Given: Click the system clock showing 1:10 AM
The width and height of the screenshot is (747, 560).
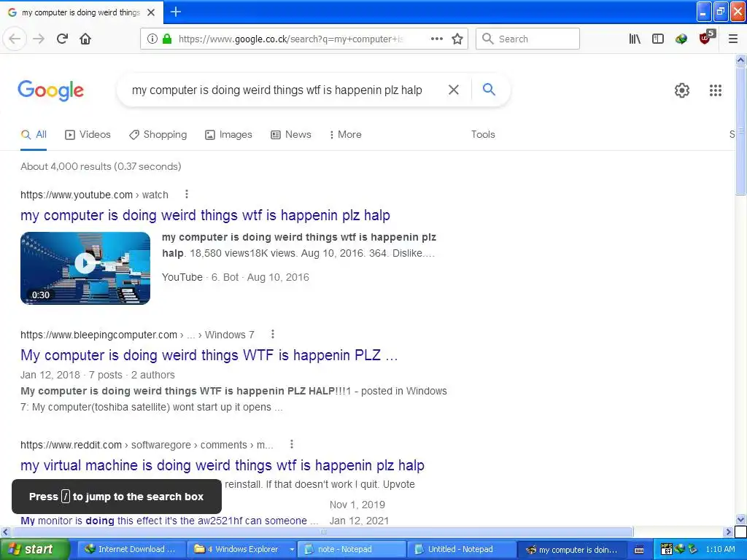Looking at the screenshot, I should pyautogui.click(x=720, y=550).
